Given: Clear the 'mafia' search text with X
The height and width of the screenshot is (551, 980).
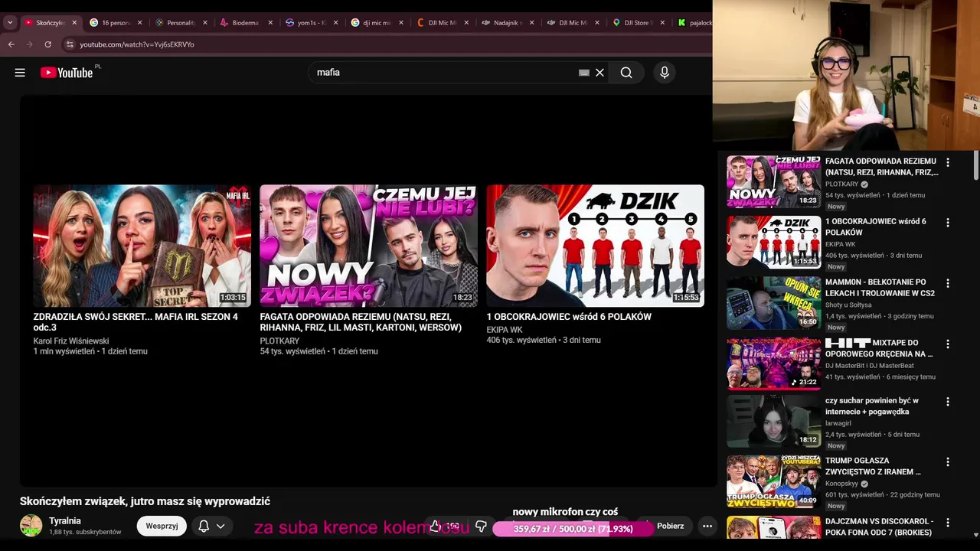Looking at the screenshot, I should (599, 73).
